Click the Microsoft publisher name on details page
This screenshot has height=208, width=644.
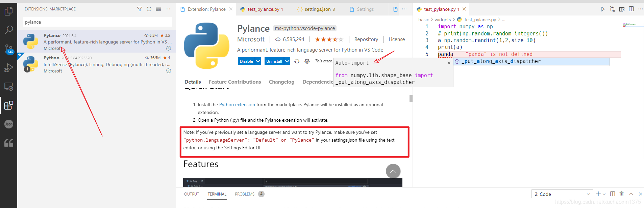[x=251, y=39]
